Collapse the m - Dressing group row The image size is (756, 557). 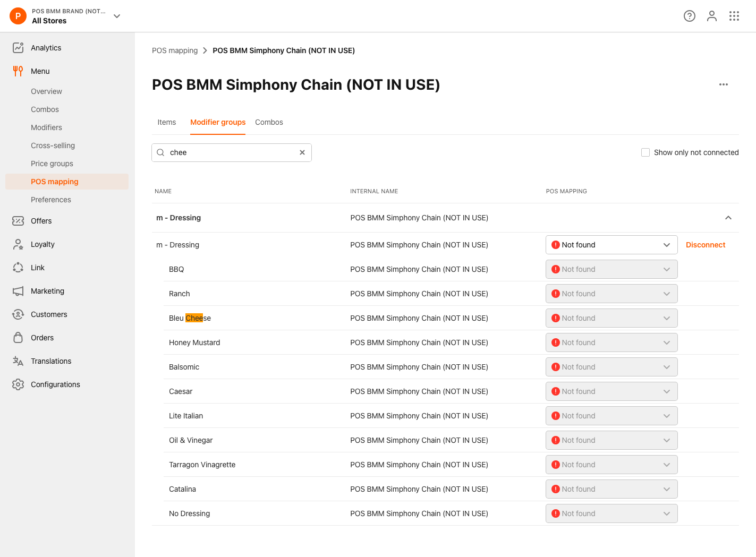point(728,218)
